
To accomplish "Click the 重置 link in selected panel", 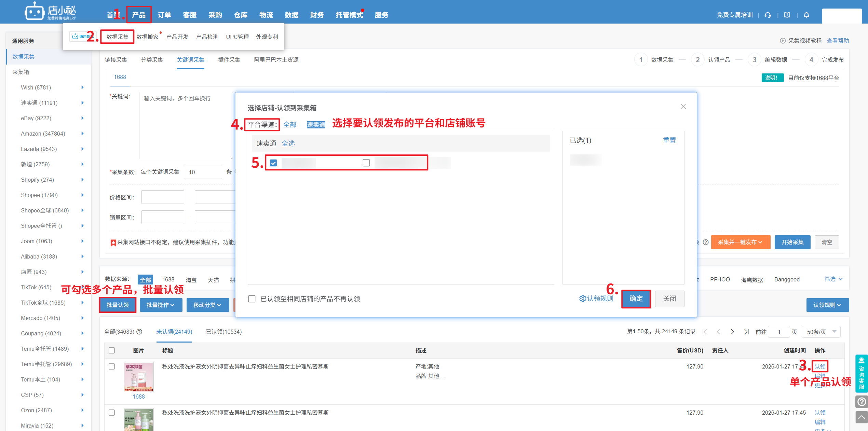I will 669,140.
